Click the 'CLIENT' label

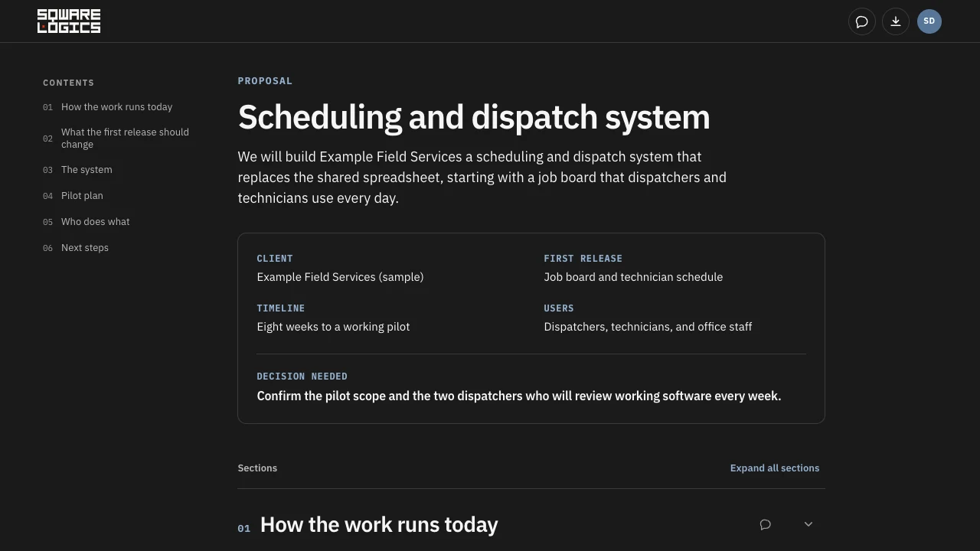click(x=275, y=259)
